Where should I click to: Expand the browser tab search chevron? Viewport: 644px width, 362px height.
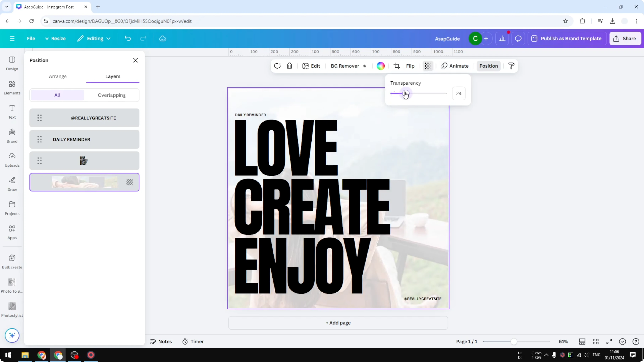tap(7, 7)
